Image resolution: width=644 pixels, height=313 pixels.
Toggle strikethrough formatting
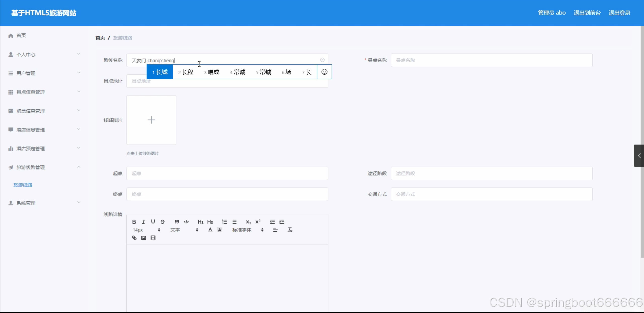click(x=162, y=222)
